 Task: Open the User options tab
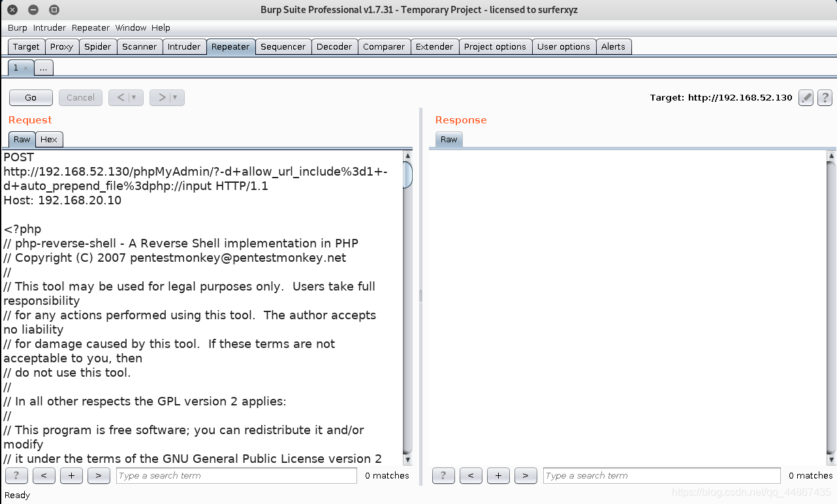click(563, 46)
